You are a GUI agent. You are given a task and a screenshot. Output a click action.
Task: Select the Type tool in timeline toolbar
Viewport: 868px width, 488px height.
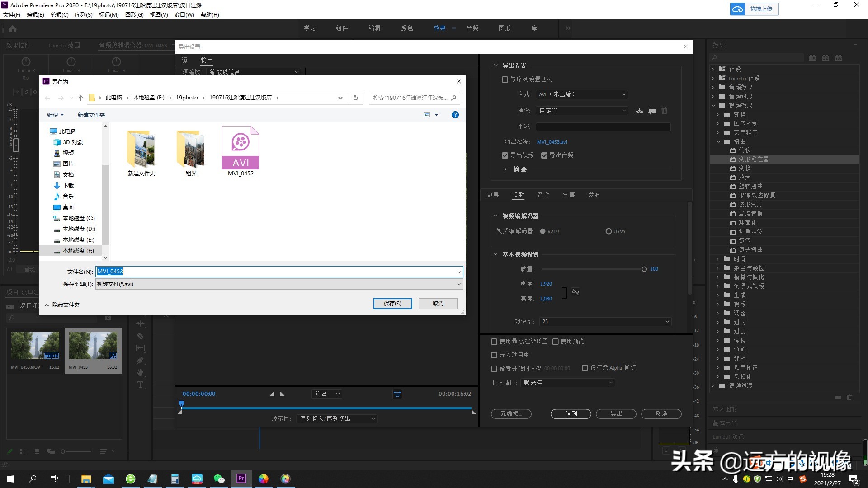tap(140, 385)
